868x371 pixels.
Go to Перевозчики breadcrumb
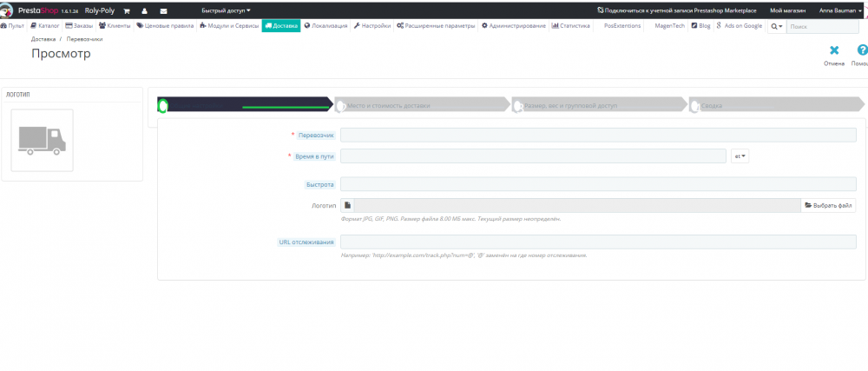click(x=84, y=39)
